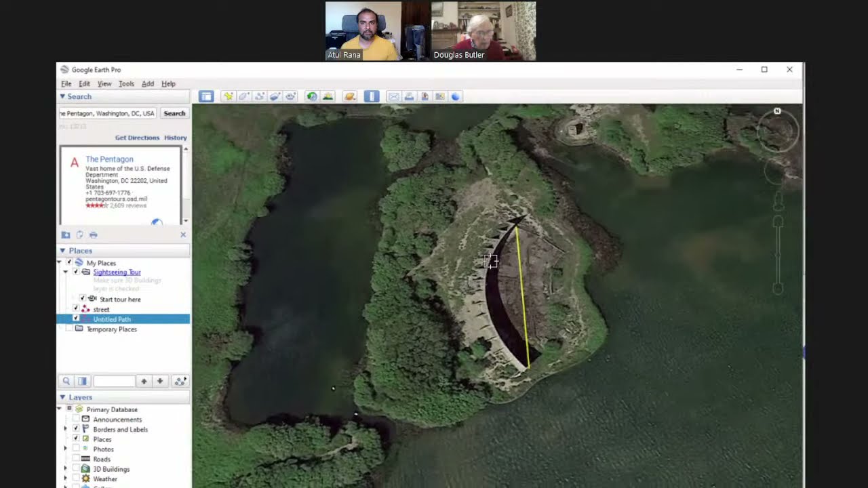Add a placemark with the pushpin icon
Viewport: 868px width, 488px height.
[229, 96]
